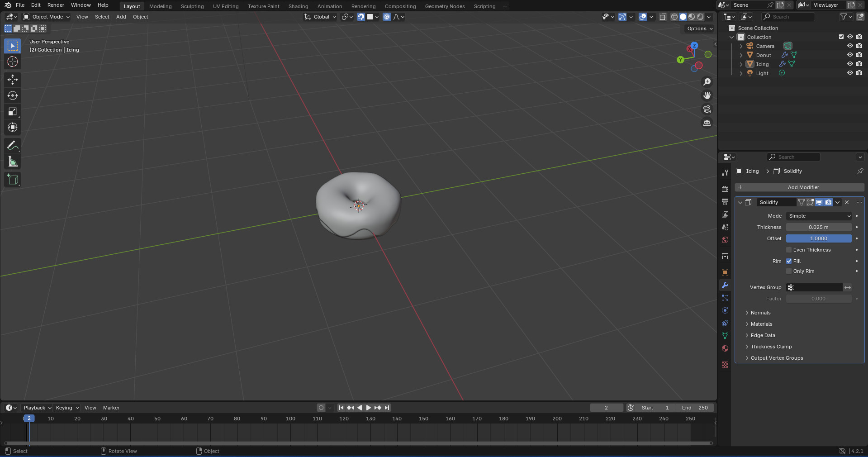Image resolution: width=868 pixels, height=457 pixels.
Task: Activate the Scale tool
Action: [x=13, y=111]
